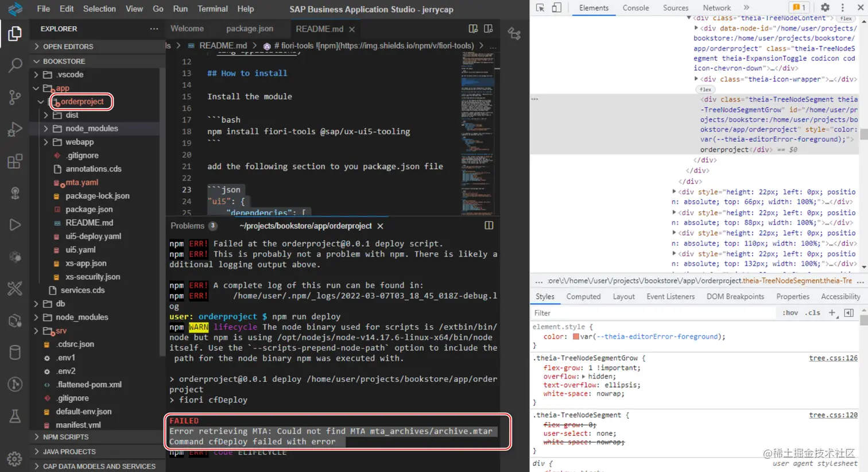Open xs-security.json in the explorer
Screen dimensions: 868x472
92,277
